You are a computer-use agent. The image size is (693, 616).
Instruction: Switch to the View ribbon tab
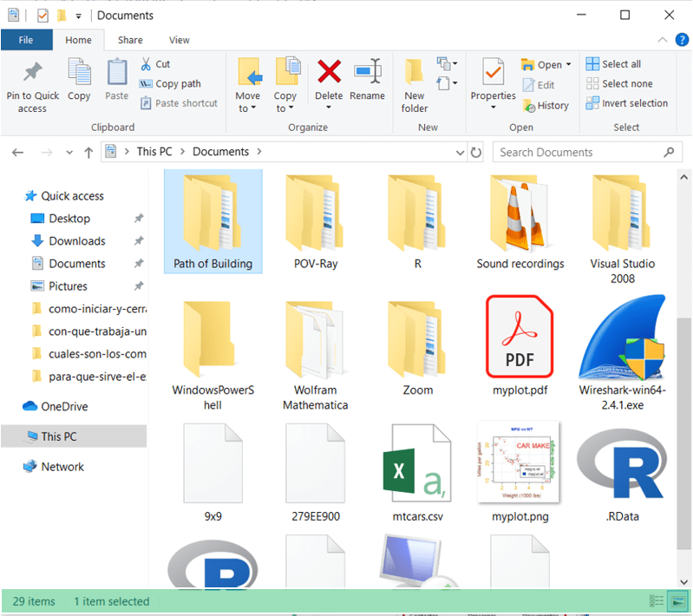(x=180, y=40)
